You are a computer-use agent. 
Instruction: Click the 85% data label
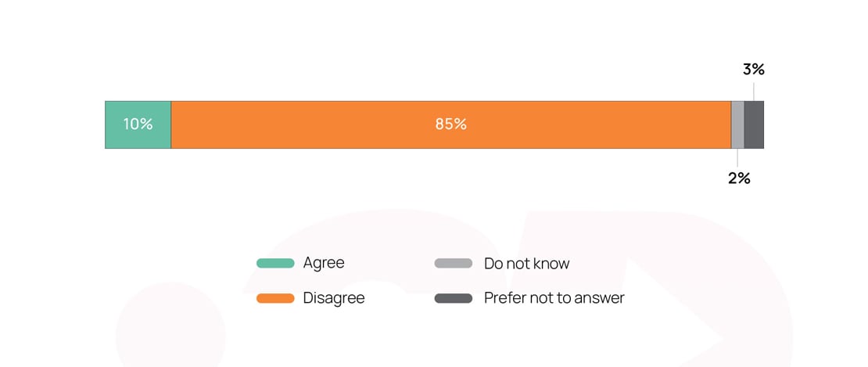[451, 124]
